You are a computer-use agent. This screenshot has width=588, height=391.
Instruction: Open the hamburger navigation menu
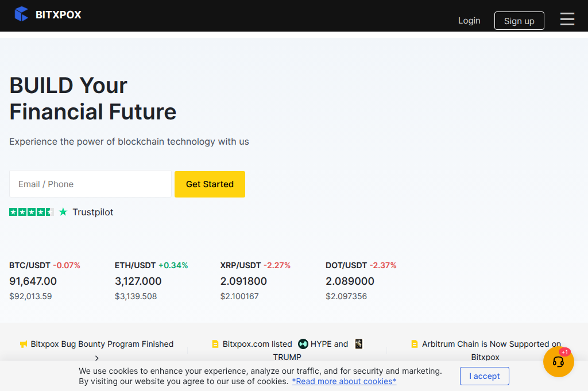567,19
